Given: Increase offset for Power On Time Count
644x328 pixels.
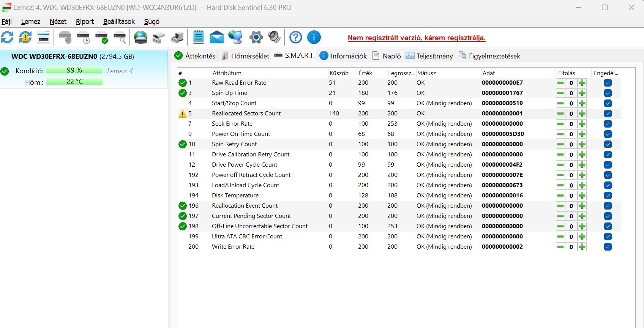Looking at the screenshot, I should pos(582,134).
